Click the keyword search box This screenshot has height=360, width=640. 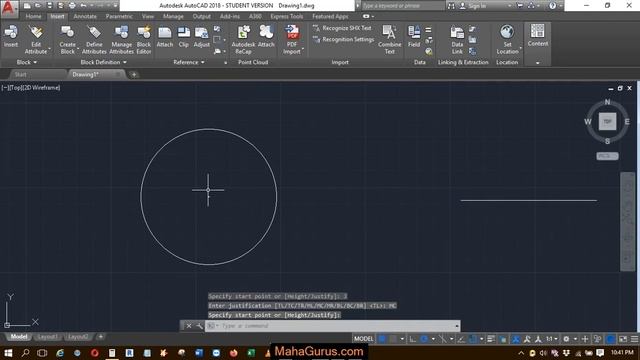click(x=402, y=6)
